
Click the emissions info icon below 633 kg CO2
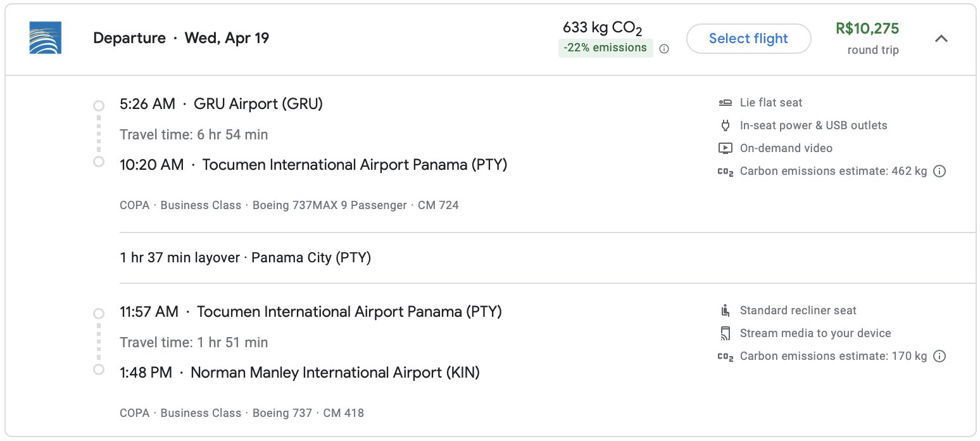pos(664,49)
